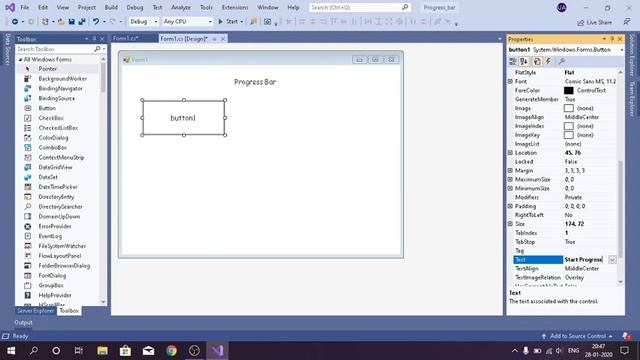The image size is (640, 360).
Task: Expand the Margin property node
Action: 510,171
